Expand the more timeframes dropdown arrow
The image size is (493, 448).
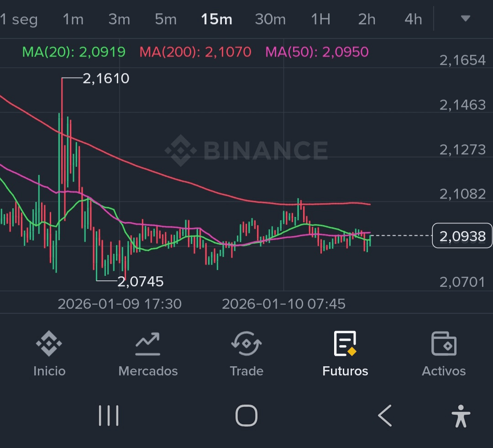(x=465, y=19)
